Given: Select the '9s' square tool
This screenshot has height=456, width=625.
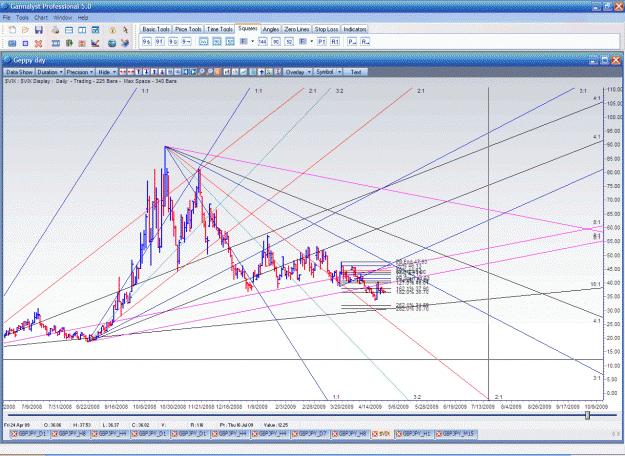Looking at the screenshot, I should click(147, 41).
